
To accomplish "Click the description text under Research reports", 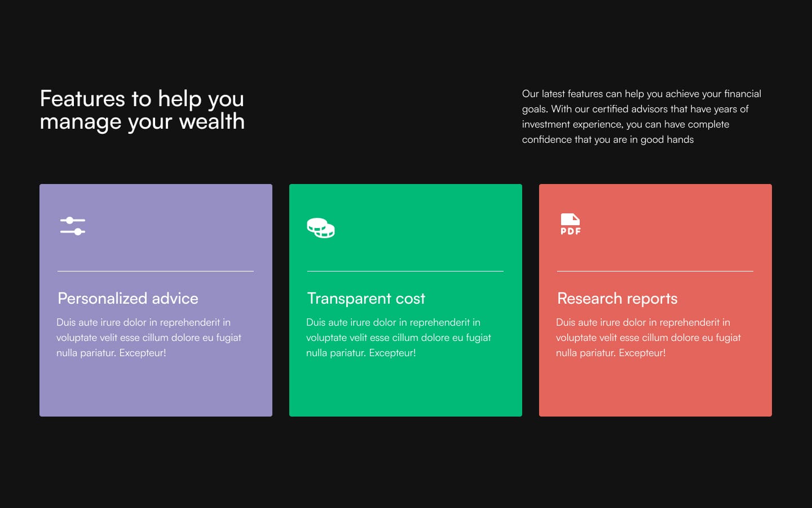I will (x=648, y=338).
